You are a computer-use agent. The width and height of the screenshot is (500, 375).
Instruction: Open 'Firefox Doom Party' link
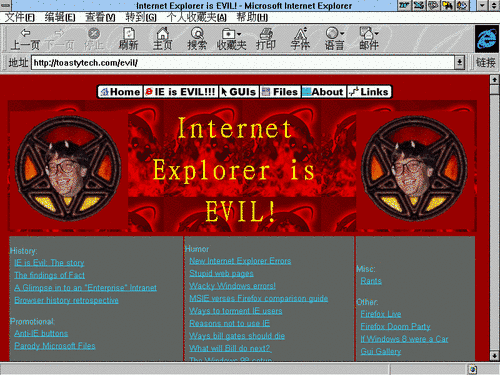click(395, 326)
